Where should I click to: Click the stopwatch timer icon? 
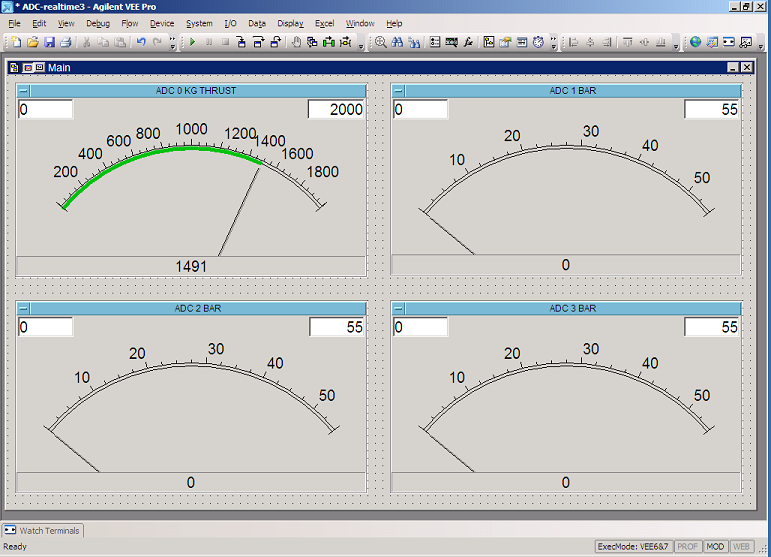click(538, 42)
